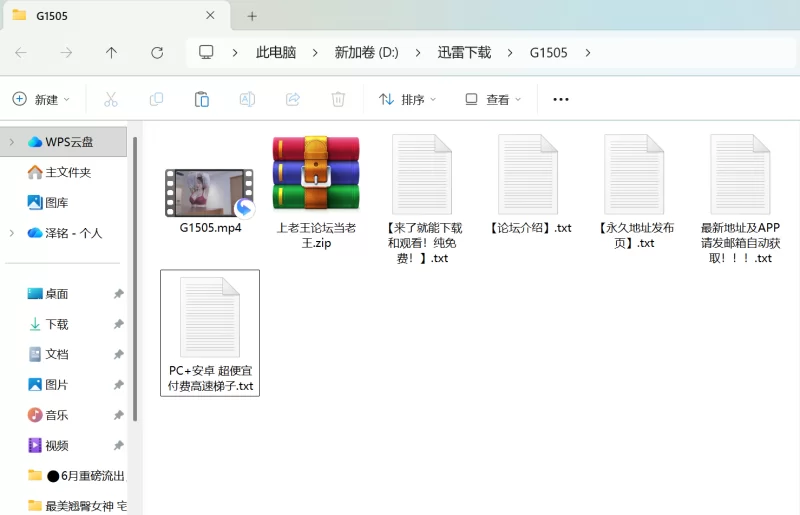This screenshot has height=515, width=800.
Task: Refresh the current folder view
Action: [x=157, y=53]
